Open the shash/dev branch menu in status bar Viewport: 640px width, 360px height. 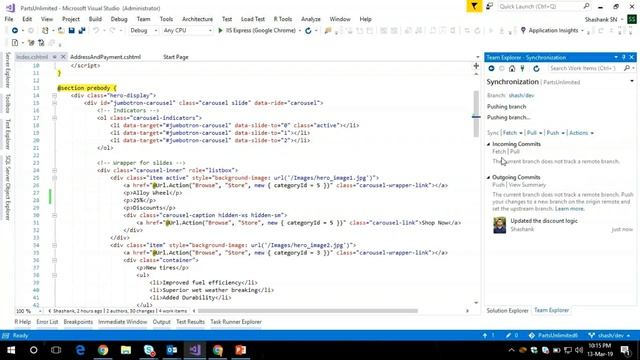coord(609,336)
